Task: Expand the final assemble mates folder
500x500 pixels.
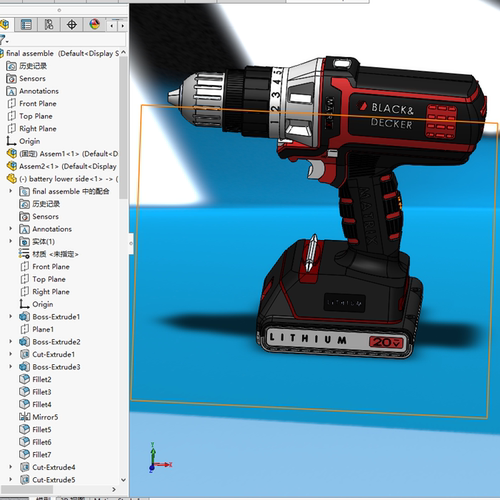Action: pos(11,191)
